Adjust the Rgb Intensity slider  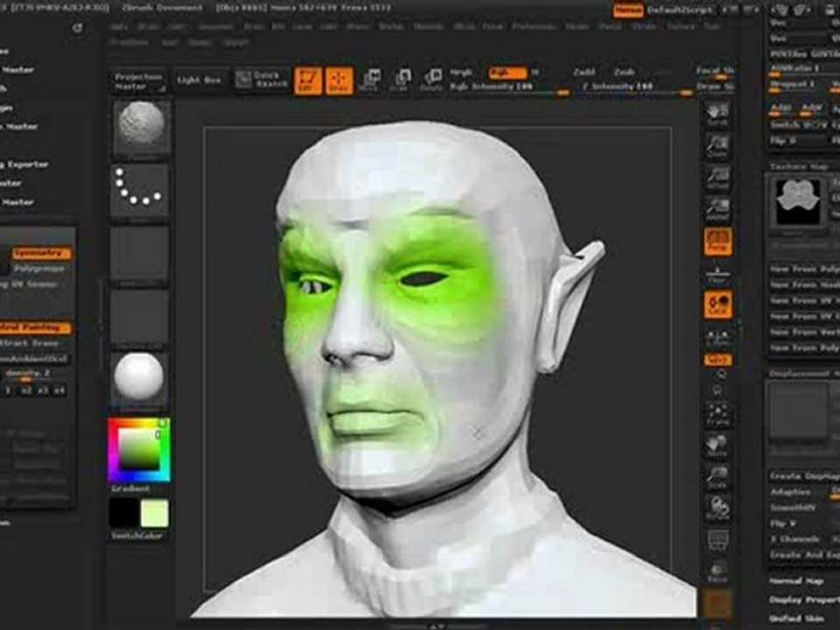coord(509,87)
